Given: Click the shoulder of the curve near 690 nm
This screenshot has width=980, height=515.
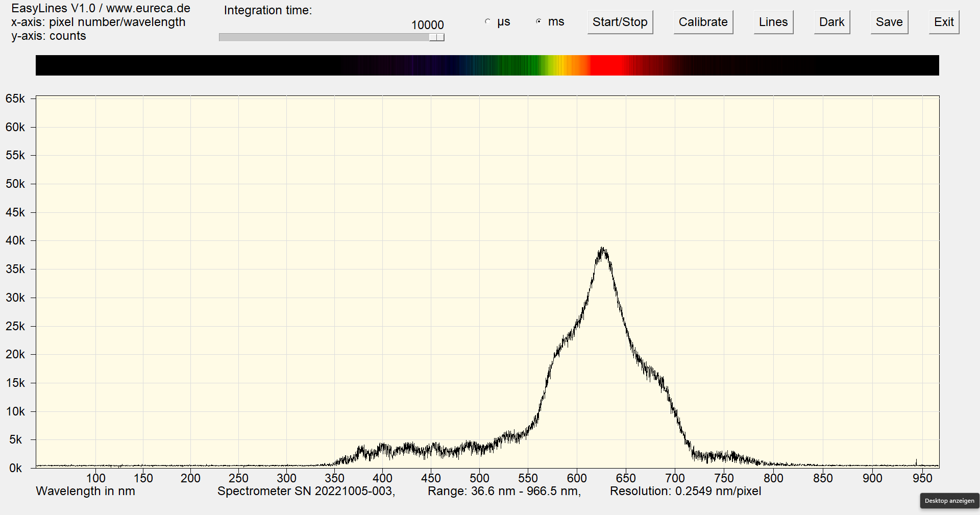Looking at the screenshot, I should (x=661, y=380).
